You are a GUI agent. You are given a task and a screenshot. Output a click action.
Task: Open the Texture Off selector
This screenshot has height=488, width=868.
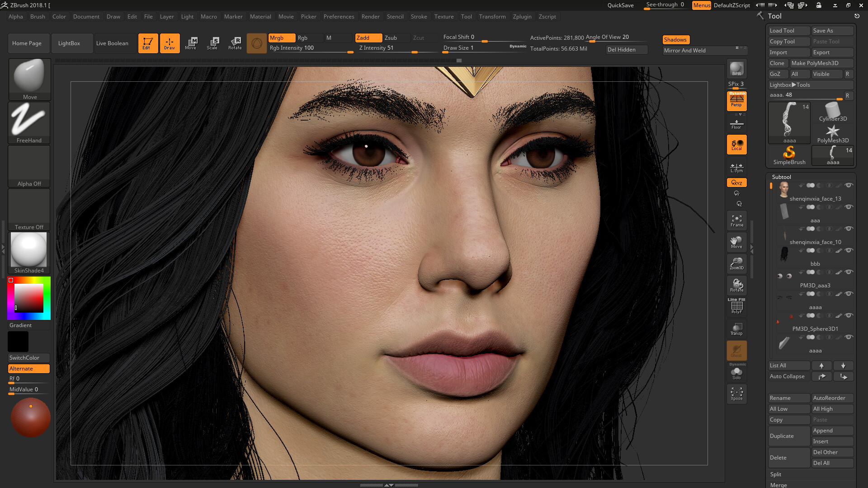(x=29, y=209)
